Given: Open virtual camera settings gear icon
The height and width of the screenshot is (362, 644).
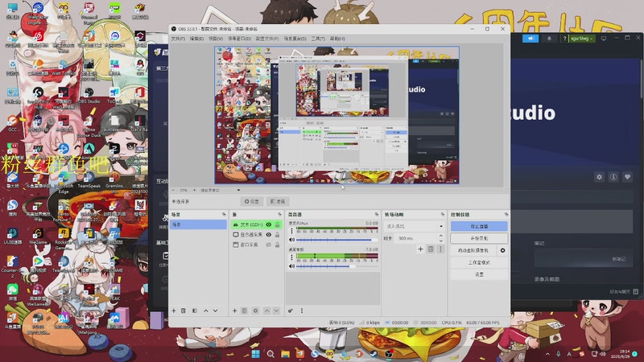Looking at the screenshot, I should coord(502,250).
